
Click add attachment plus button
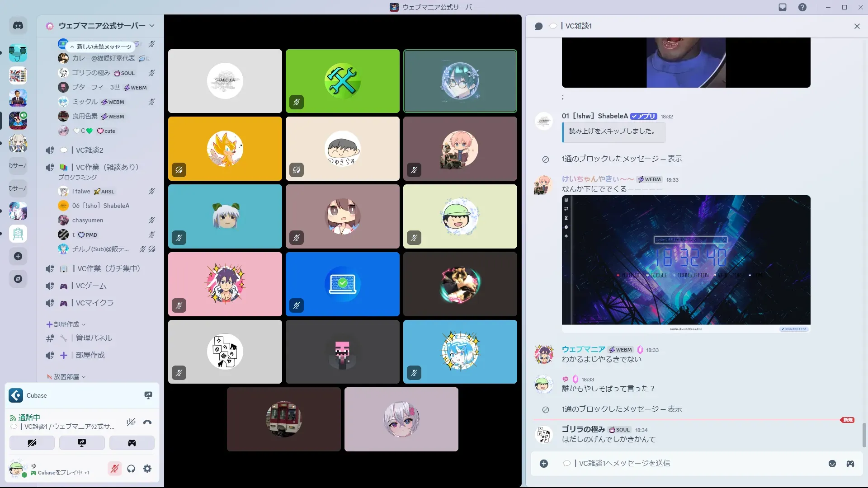click(x=544, y=464)
